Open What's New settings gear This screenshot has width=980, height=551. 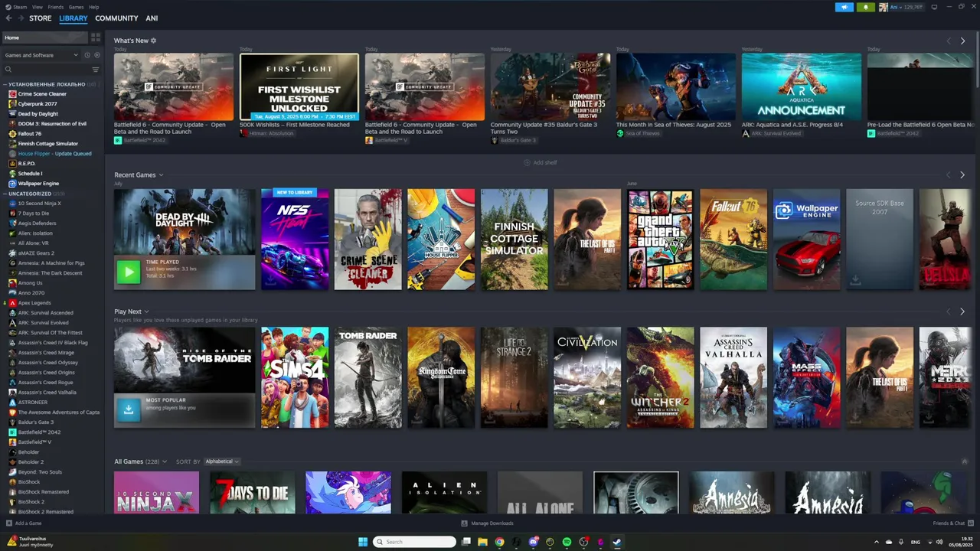tap(153, 41)
